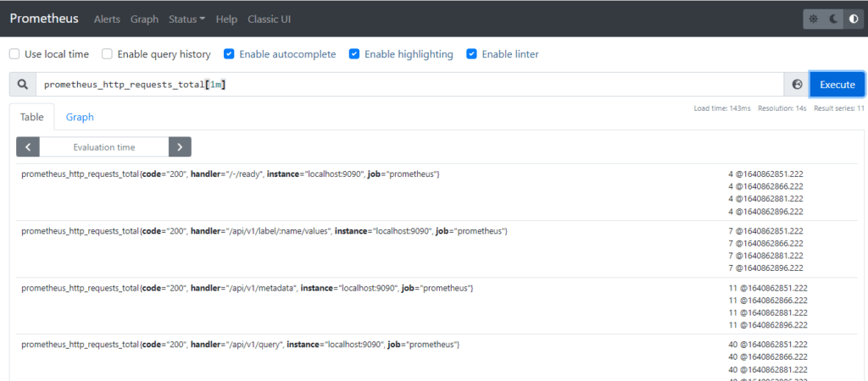868x381 pixels.
Task: Click the value "7 @1640862851.222"
Action: 765,231
